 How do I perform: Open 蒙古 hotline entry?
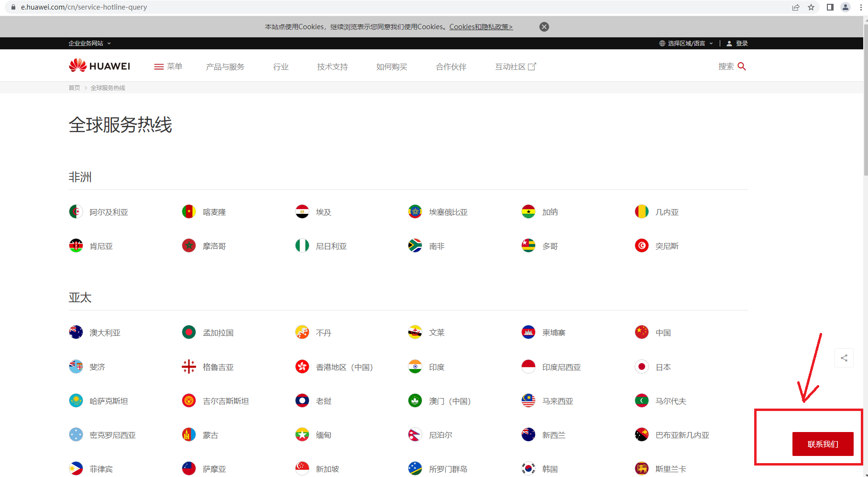(200, 434)
